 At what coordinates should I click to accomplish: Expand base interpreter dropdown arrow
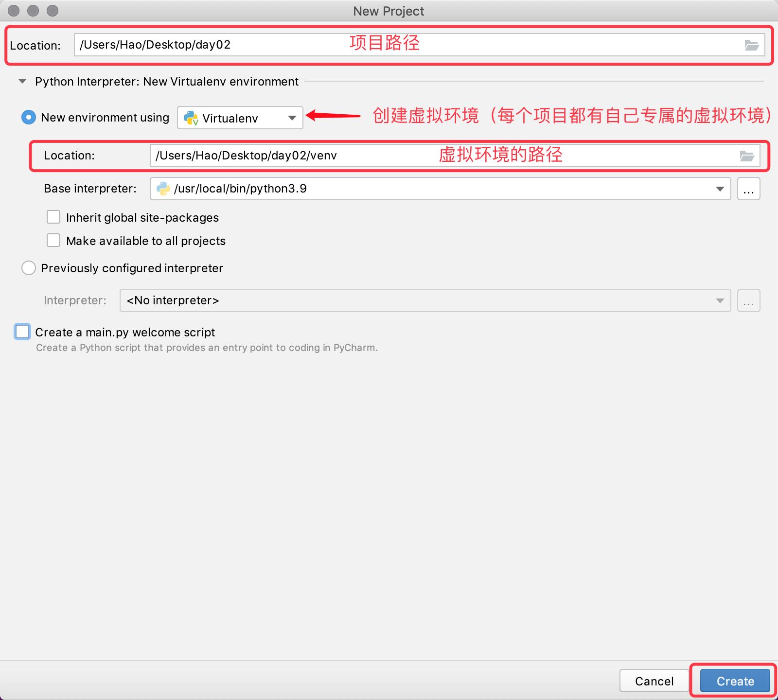(720, 189)
